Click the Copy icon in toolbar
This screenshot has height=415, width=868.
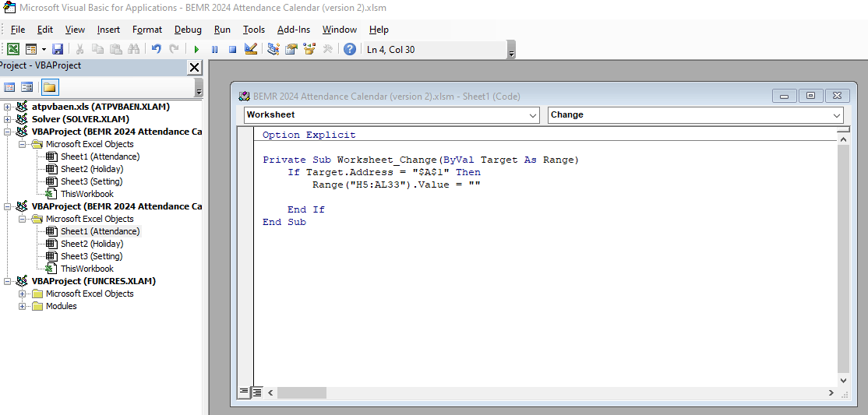(x=97, y=49)
